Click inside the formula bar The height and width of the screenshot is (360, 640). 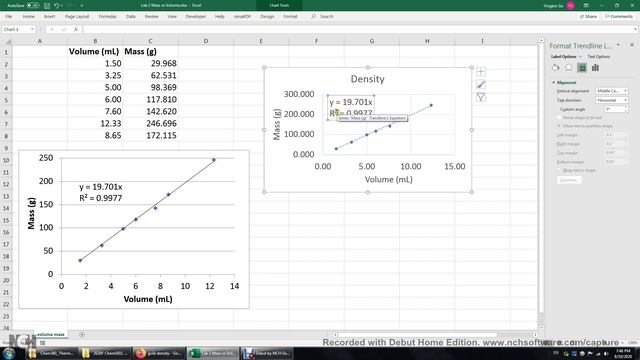point(359,29)
